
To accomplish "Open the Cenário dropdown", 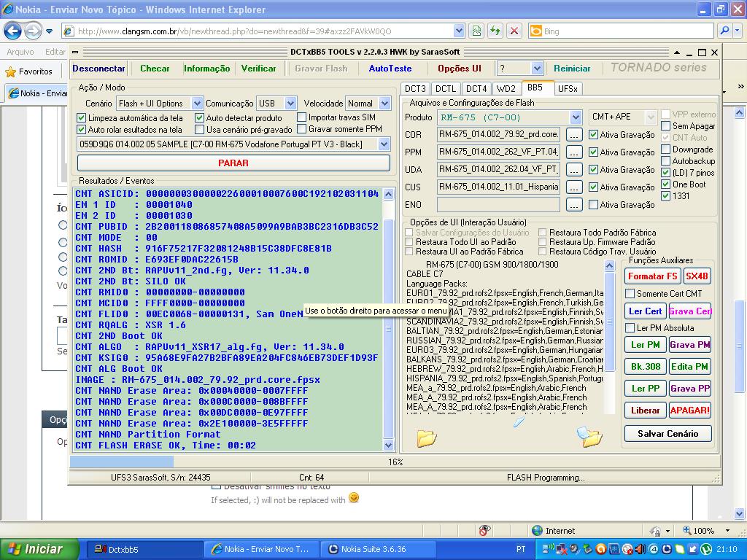I will [x=197, y=104].
